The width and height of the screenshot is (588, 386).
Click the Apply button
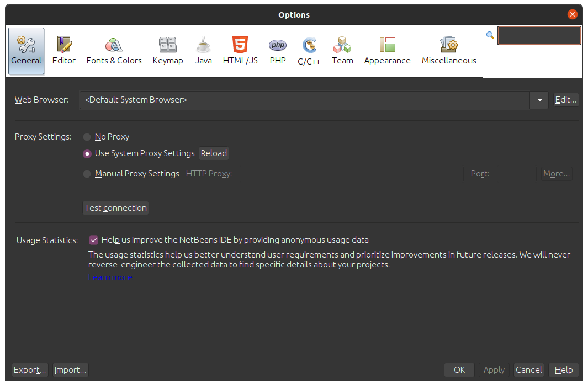point(494,370)
